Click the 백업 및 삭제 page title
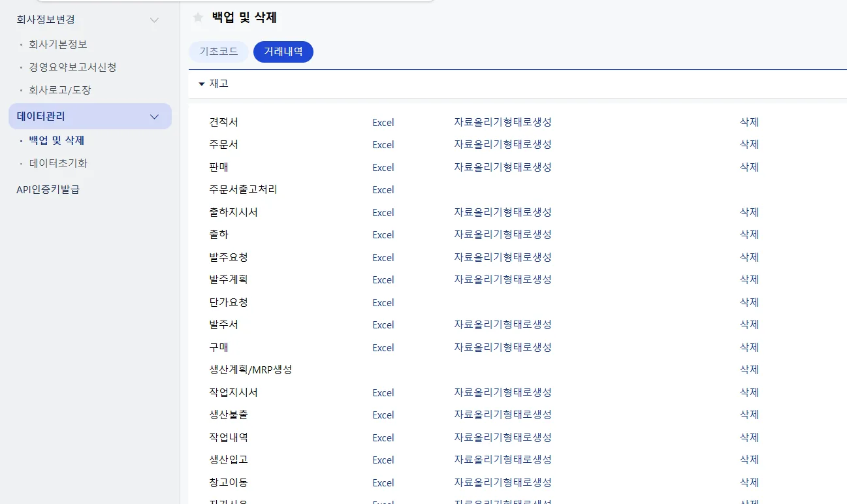 [244, 18]
